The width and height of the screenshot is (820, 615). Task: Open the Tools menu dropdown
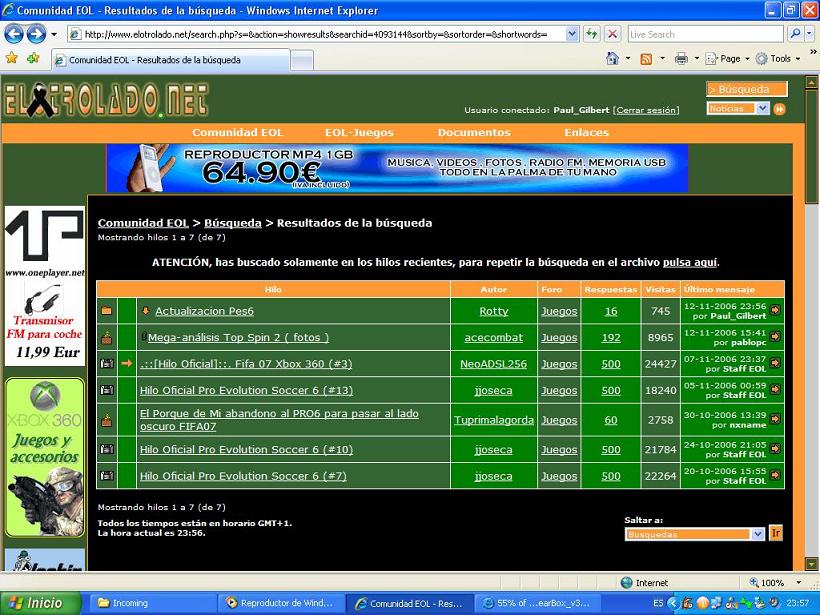(778, 59)
